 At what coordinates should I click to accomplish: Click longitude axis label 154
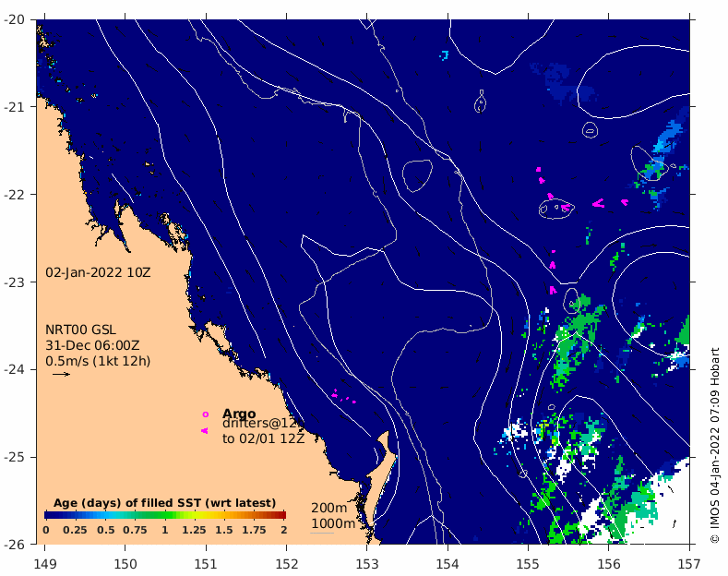coord(448,564)
